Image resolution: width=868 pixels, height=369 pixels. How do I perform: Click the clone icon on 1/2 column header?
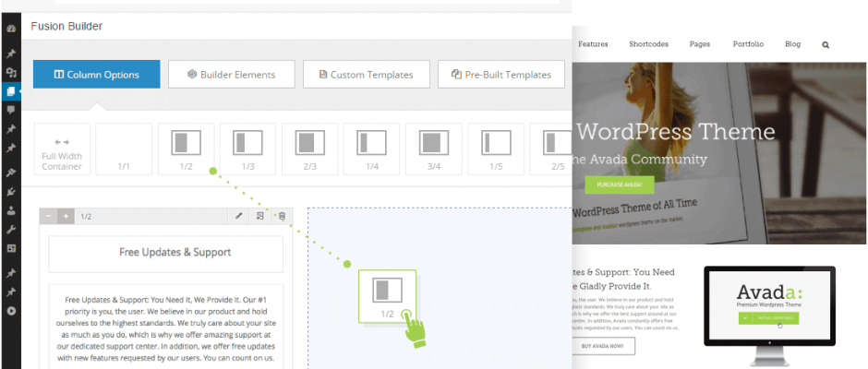click(x=259, y=216)
